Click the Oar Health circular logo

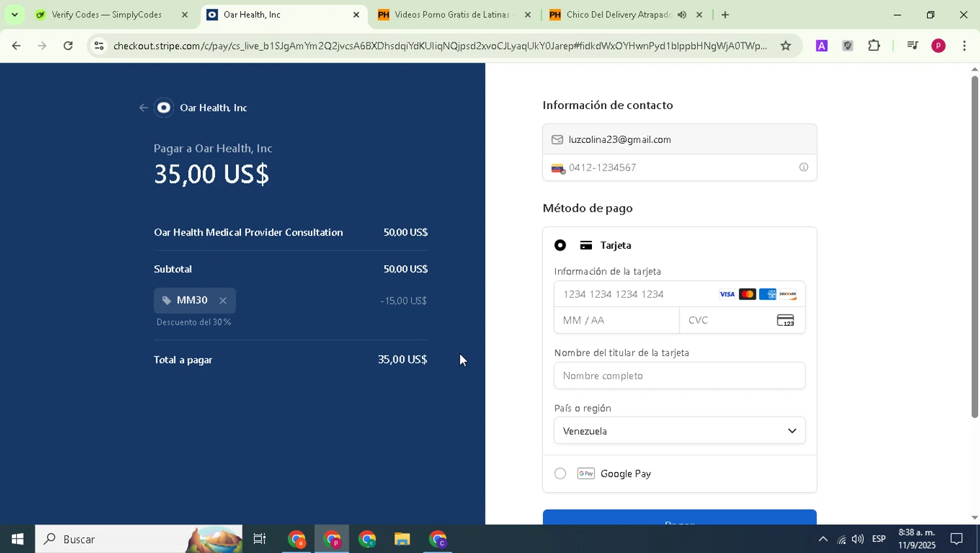point(164,108)
